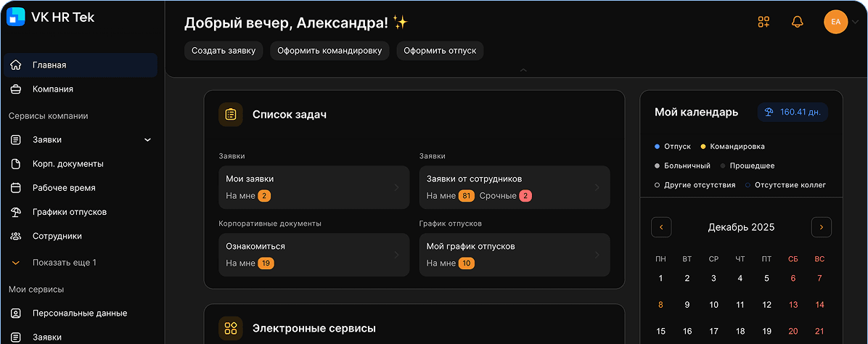This screenshot has height=344, width=868.
Task: Click the gray Больничный legend dot
Action: [657, 165]
